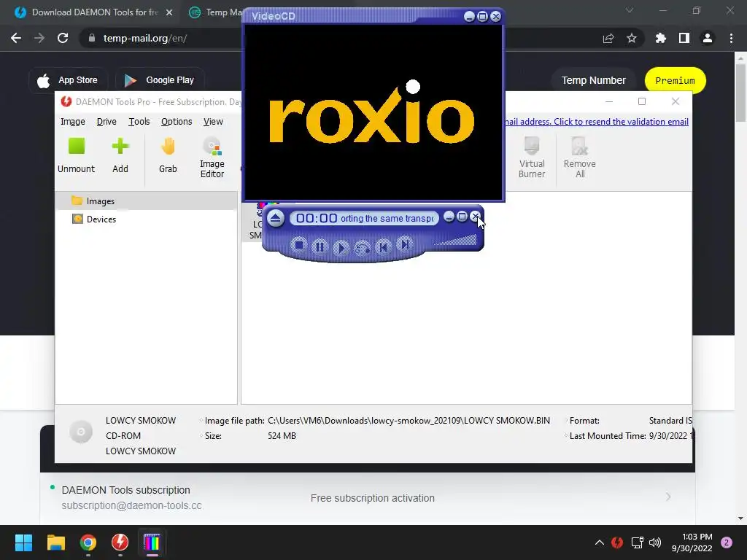
Task: Click the CD-ROM label in info panel
Action: pos(123,436)
